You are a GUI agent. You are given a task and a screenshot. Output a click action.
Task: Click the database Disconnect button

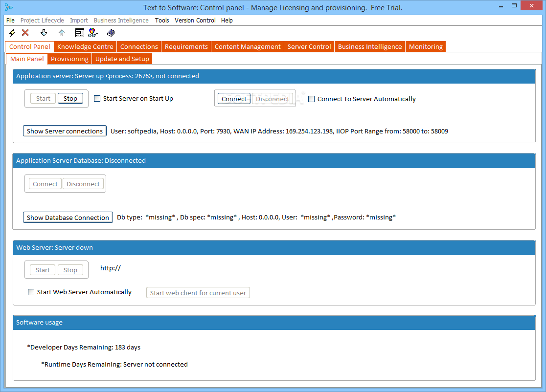(83, 184)
